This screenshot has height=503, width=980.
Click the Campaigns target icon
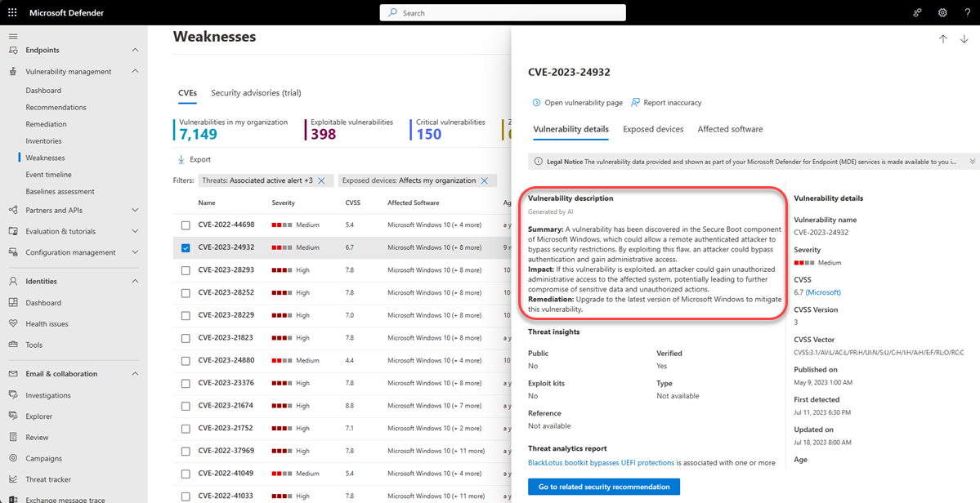[13, 458]
